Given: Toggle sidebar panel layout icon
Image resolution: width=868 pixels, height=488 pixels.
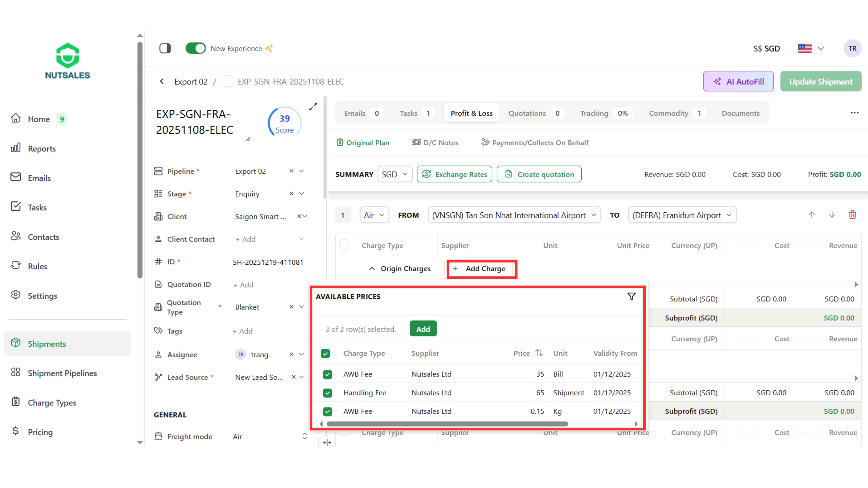Looking at the screenshot, I should point(165,48).
